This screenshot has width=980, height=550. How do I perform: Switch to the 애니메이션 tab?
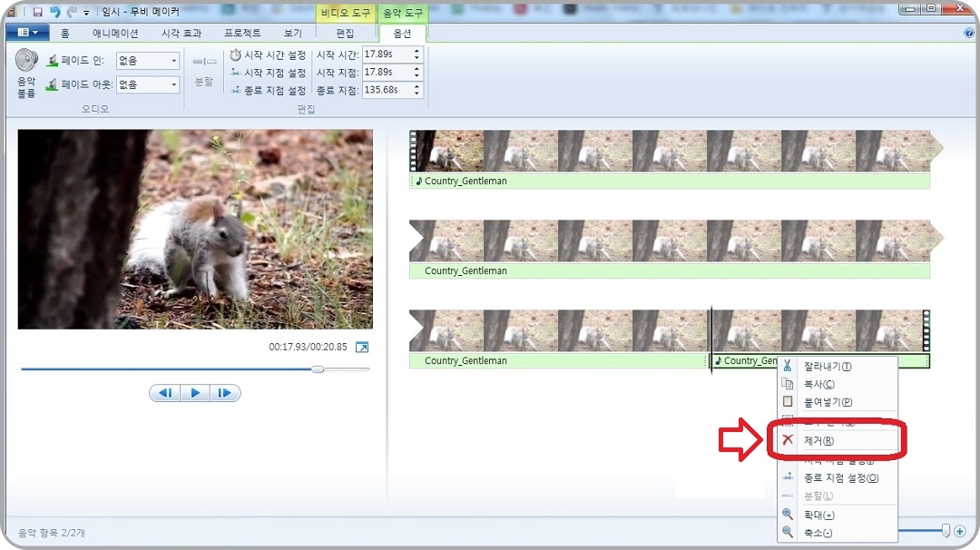pos(115,33)
